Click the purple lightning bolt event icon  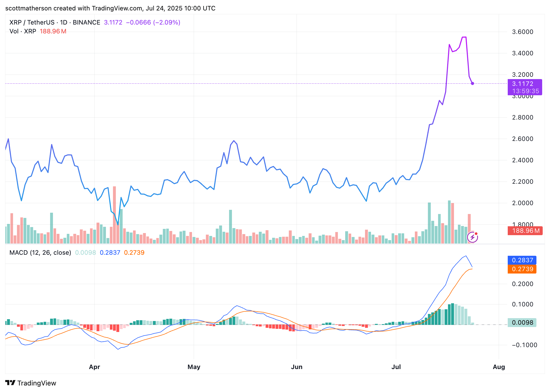(x=472, y=237)
